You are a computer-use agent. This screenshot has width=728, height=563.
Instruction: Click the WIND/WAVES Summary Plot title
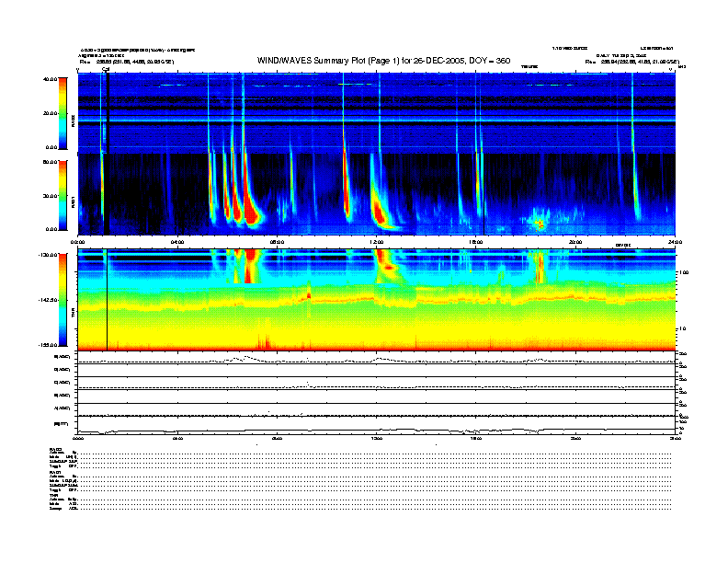pyautogui.click(x=383, y=61)
